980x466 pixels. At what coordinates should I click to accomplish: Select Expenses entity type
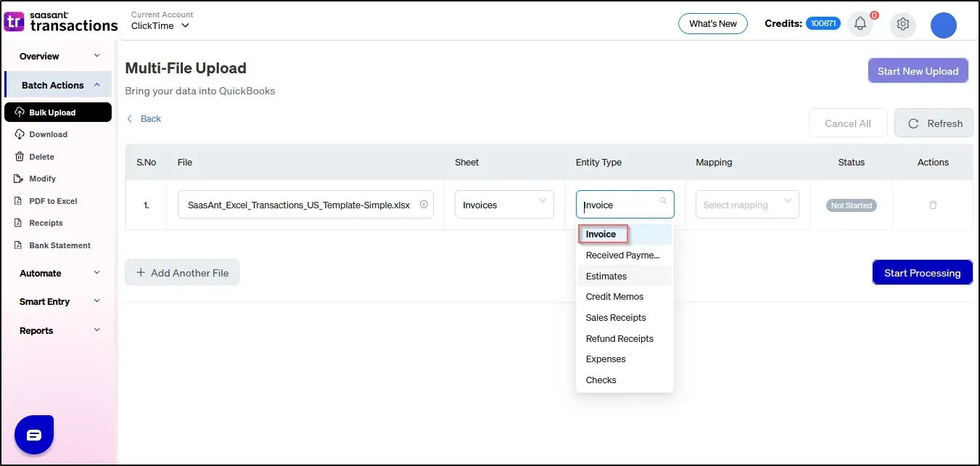[x=625, y=359]
